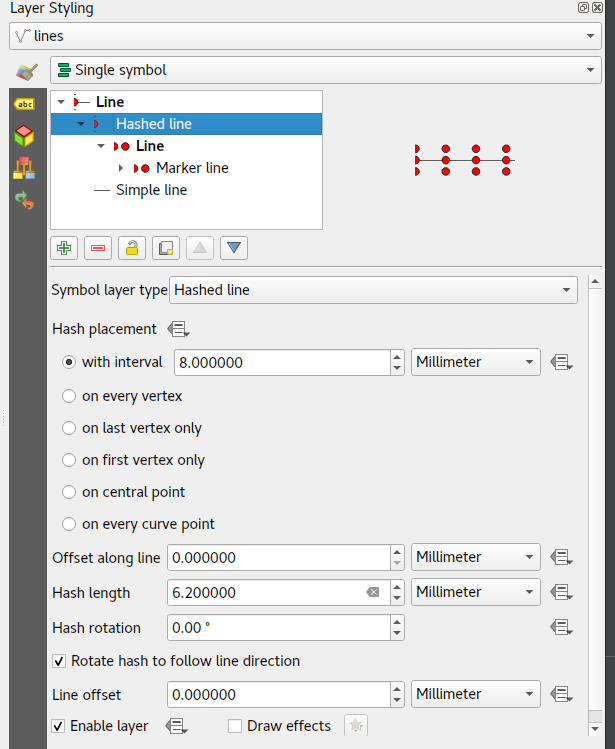
Task: Select Marker line in symbol tree
Action: pos(192,168)
